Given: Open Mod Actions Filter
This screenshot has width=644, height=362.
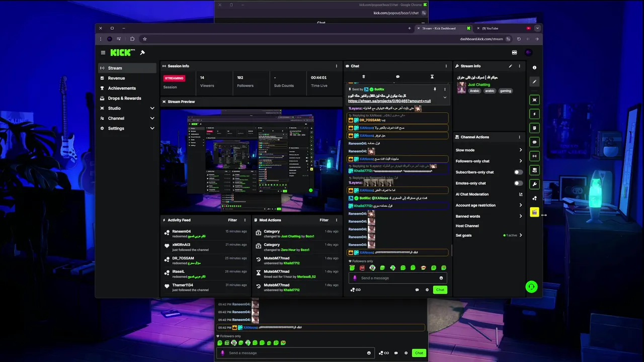Looking at the screenshot, I should [x=324, y=220].
